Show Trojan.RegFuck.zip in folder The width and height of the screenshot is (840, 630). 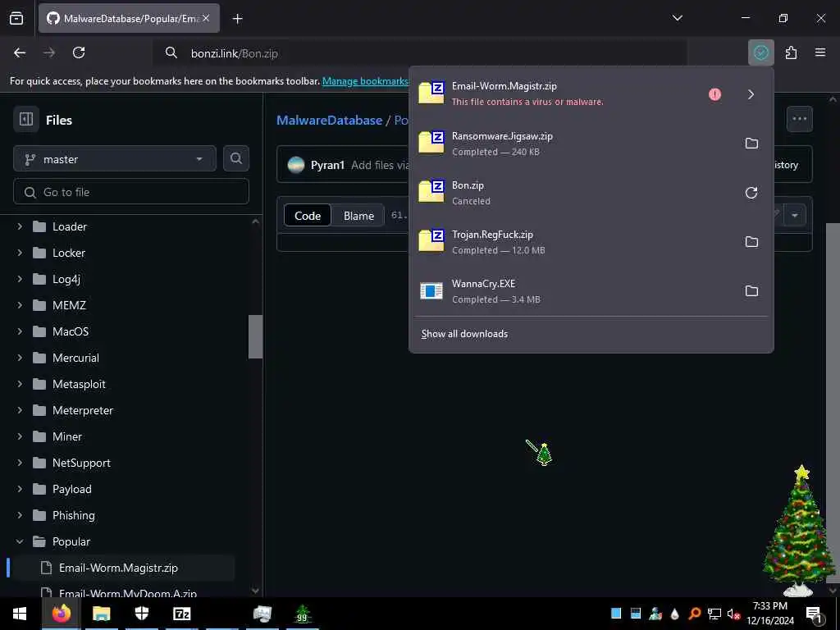pyautogui.click(x=751, y=242)
